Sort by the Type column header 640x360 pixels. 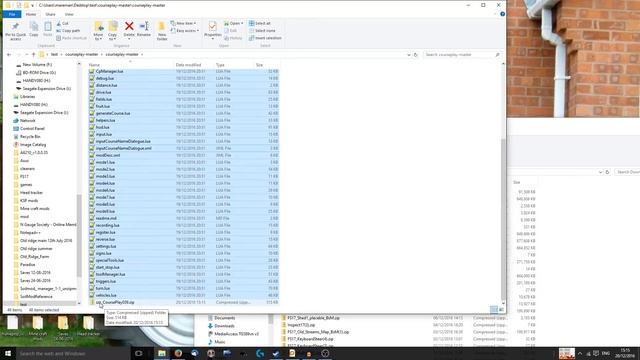[220, 65]
